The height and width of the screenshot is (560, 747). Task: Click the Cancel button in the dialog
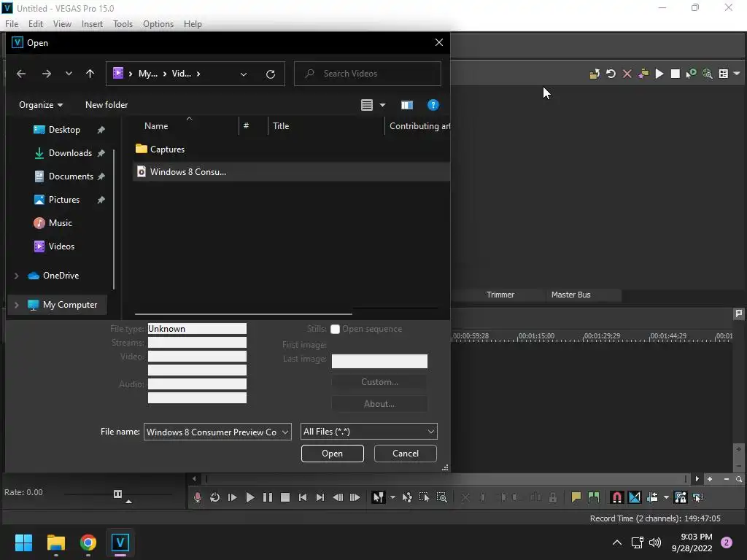[x=406, y=454]
